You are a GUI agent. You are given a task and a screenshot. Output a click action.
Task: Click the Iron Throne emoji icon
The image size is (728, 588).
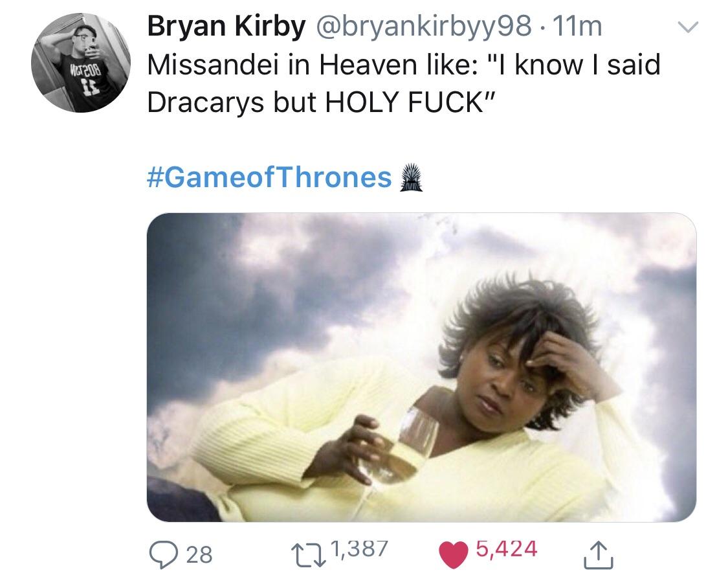point(412,177)
